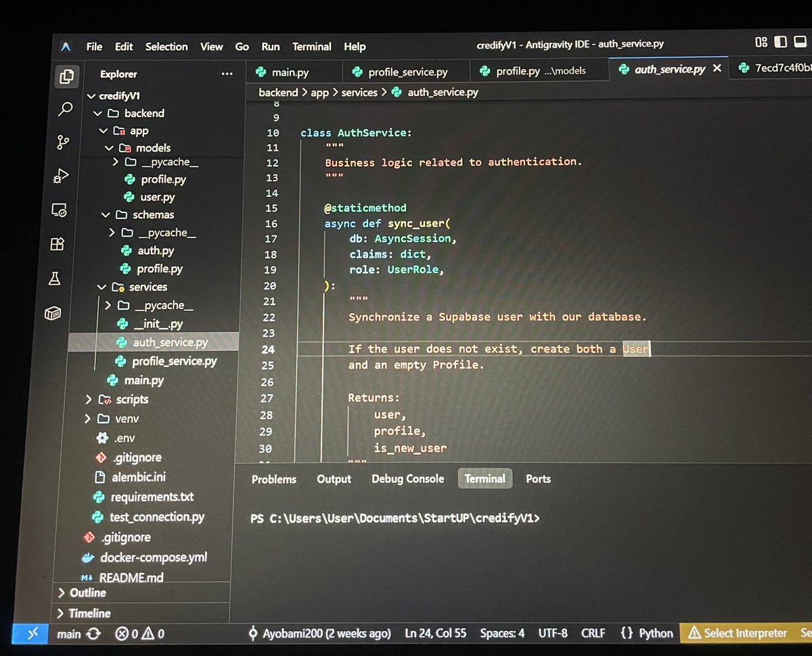Click Spaces: 4 indentation setting

click(502, 633)
